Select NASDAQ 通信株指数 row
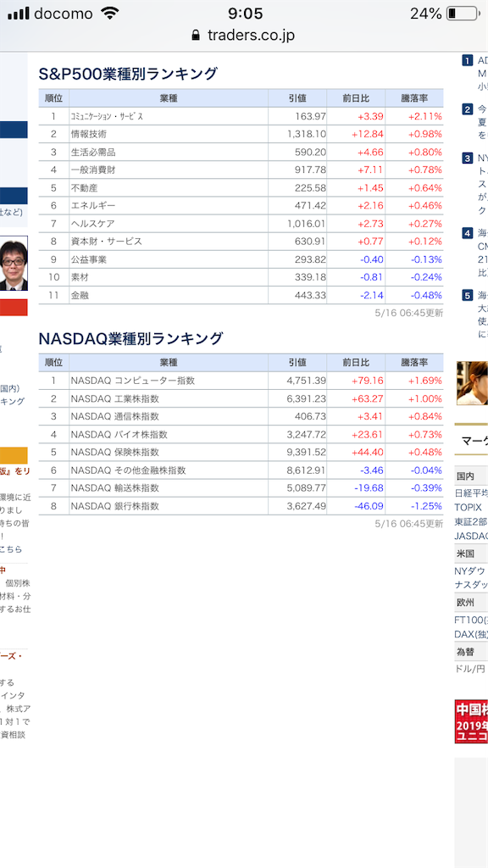 241,416
